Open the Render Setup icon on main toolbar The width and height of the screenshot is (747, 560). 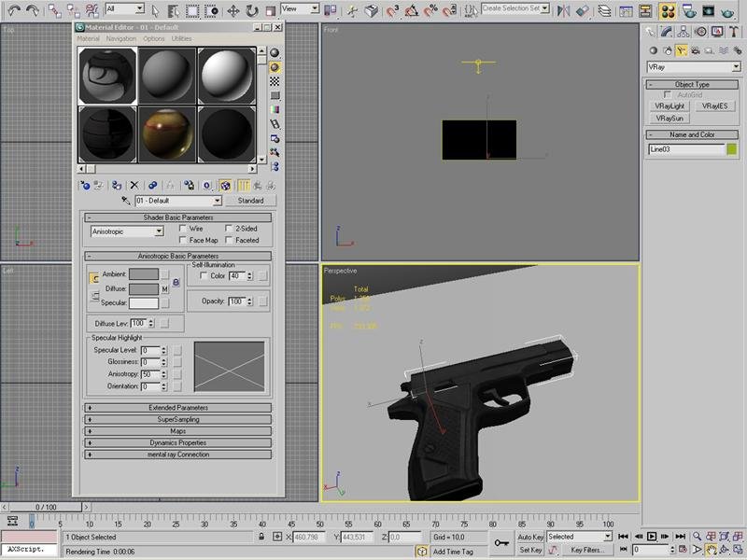click(690, 9)
